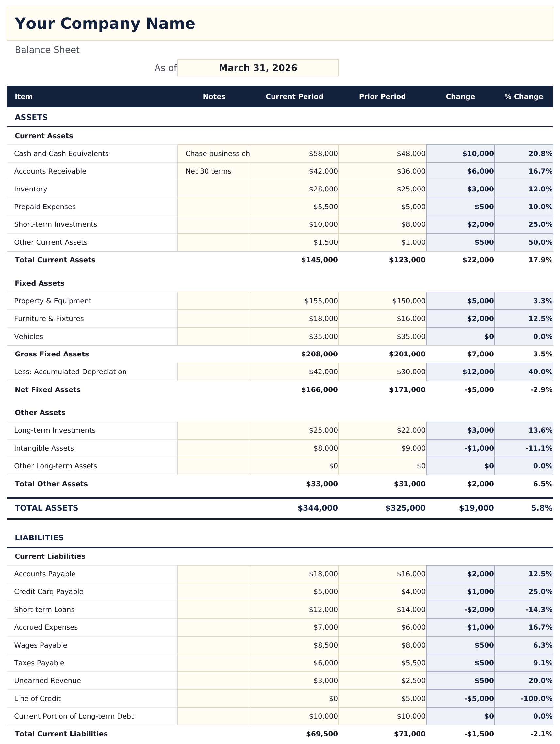This screenshot has height=744, width=560.
Task: Select the Current Period column header
Action: pos(294,96)
